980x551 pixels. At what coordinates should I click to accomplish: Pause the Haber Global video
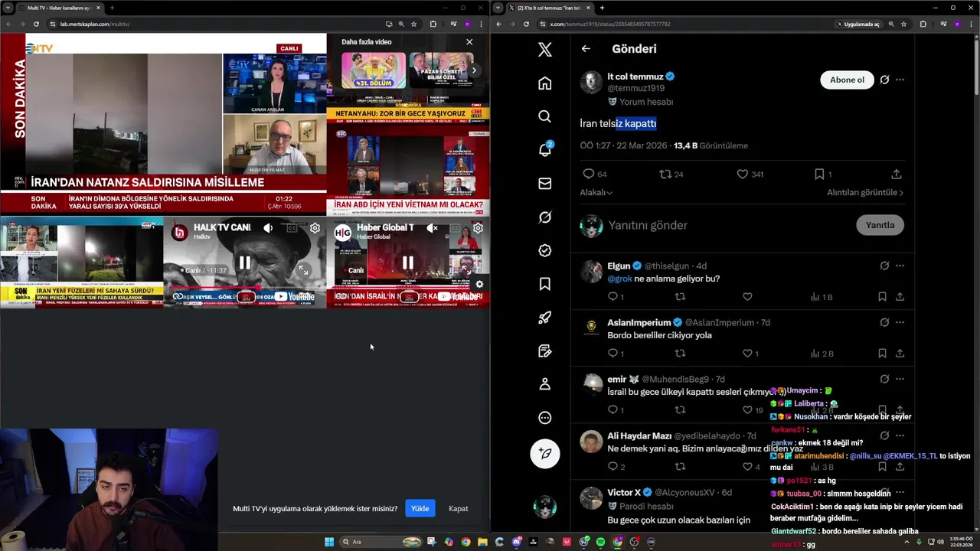coord(408,262)
